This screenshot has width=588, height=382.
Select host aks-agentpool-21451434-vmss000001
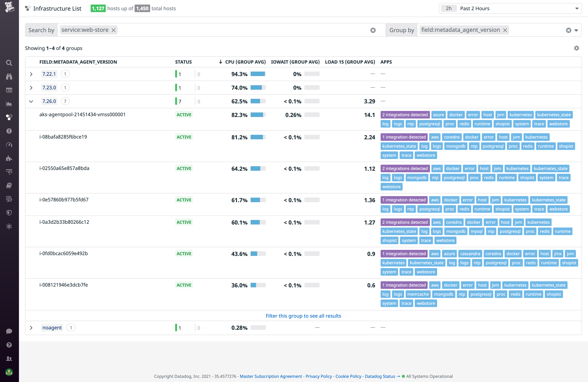click(82, 115)
